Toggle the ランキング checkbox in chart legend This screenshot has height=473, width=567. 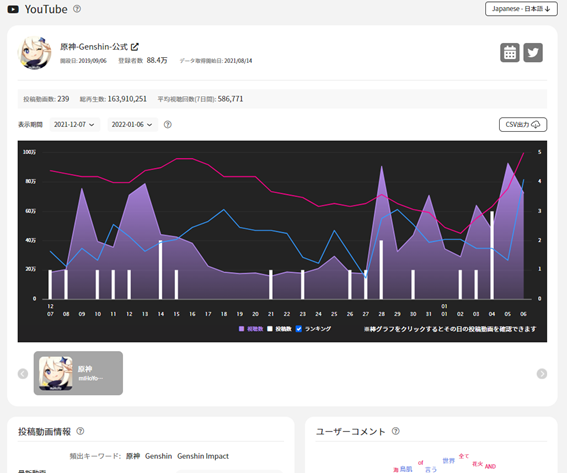(x=299, y=329)
